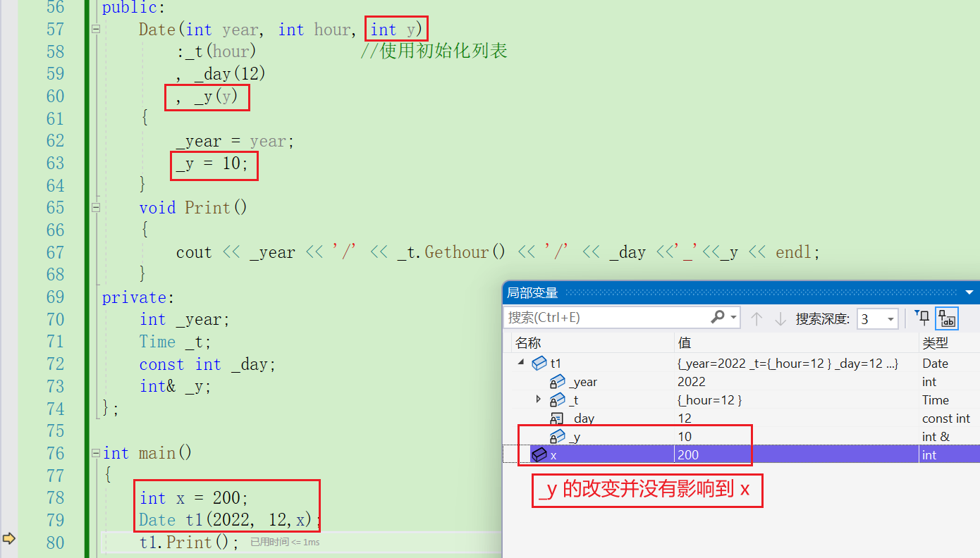This screenshot has width=980, height=558.
Task: Expand the _t member node
Action: tap(539, 399)
